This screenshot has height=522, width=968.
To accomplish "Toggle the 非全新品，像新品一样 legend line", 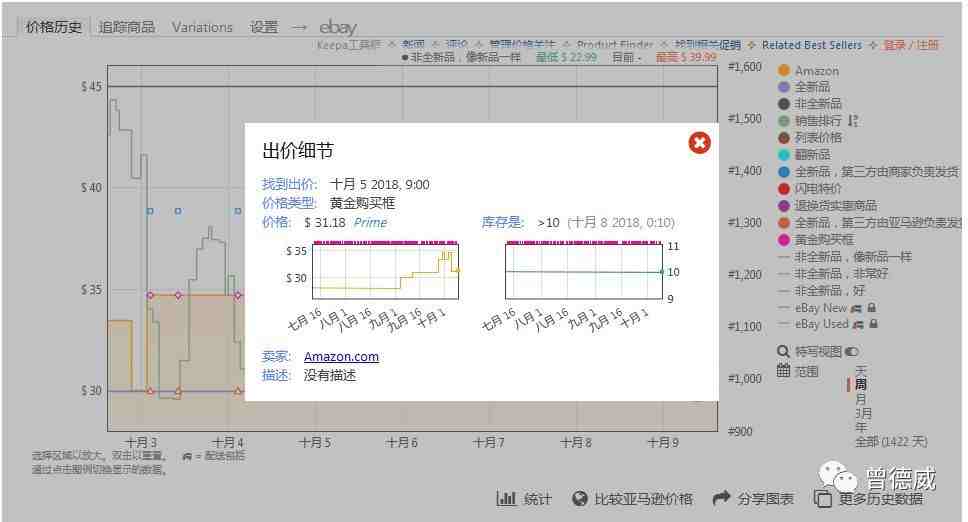I will pos(845,256).
